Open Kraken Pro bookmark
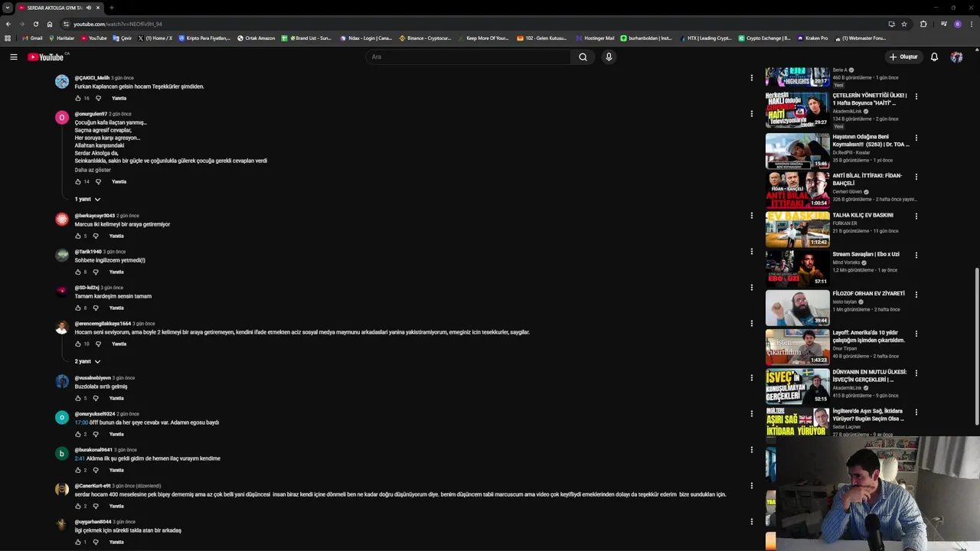 [813, 37]
